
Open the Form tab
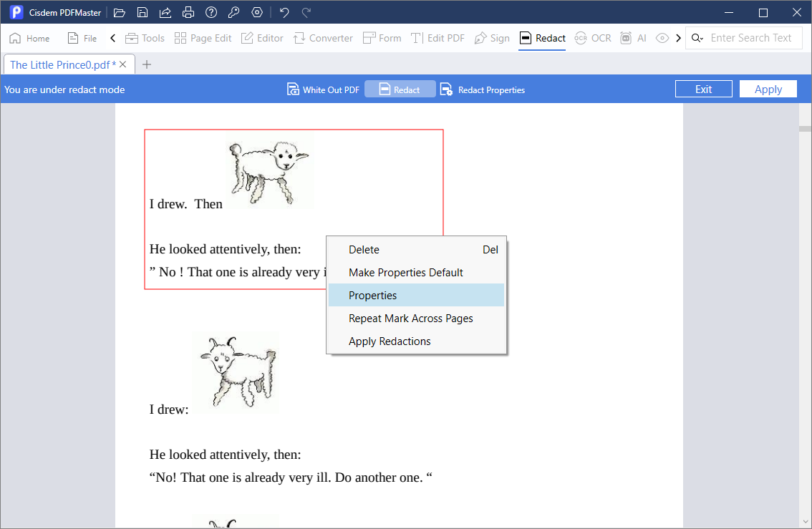382,39
